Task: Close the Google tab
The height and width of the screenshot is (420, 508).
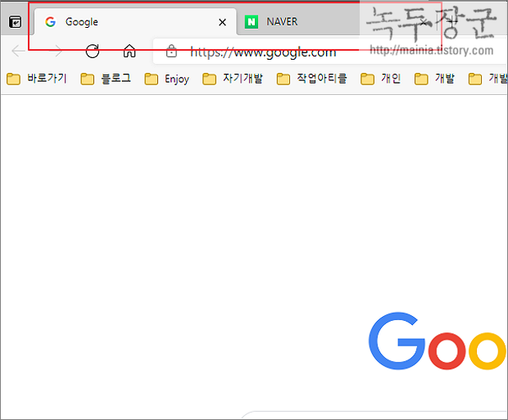Action: pyautogui.click(x=222, y=22)
